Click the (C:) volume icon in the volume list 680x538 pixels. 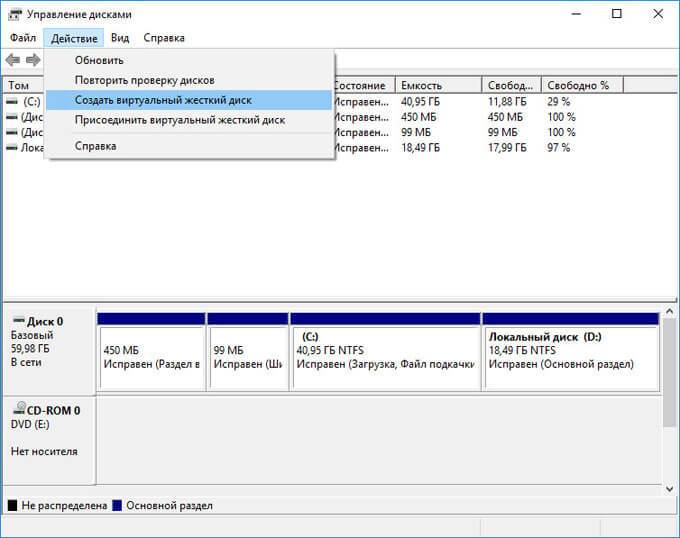(x=11, y=102)
